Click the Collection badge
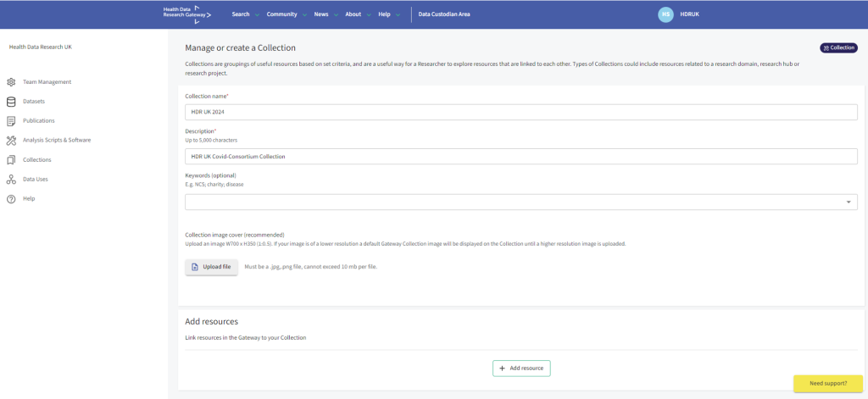868x399 pixels. point(838,48)
